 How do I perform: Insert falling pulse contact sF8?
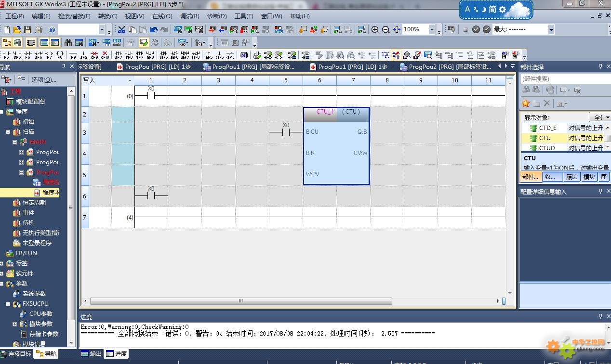tap(129, 55)
